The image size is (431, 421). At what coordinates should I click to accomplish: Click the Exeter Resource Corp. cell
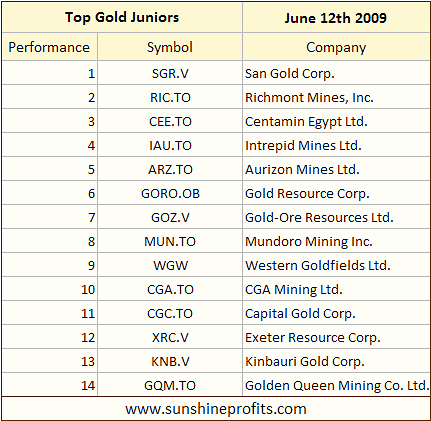[x=336, y=337]
